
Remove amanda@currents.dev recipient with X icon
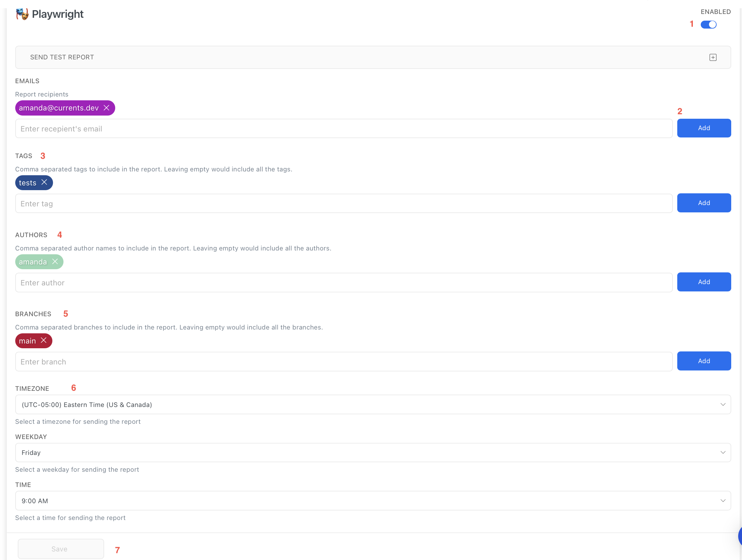(106, 108)
